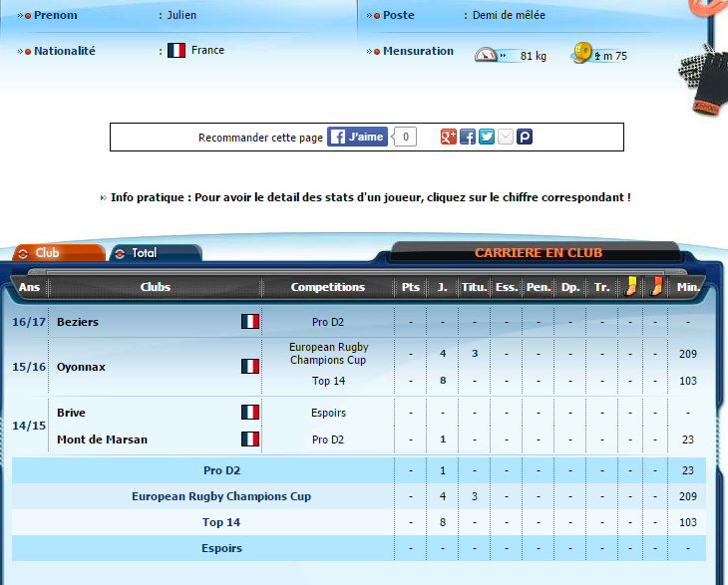Share page on Twitter

(x=487, y=137)
